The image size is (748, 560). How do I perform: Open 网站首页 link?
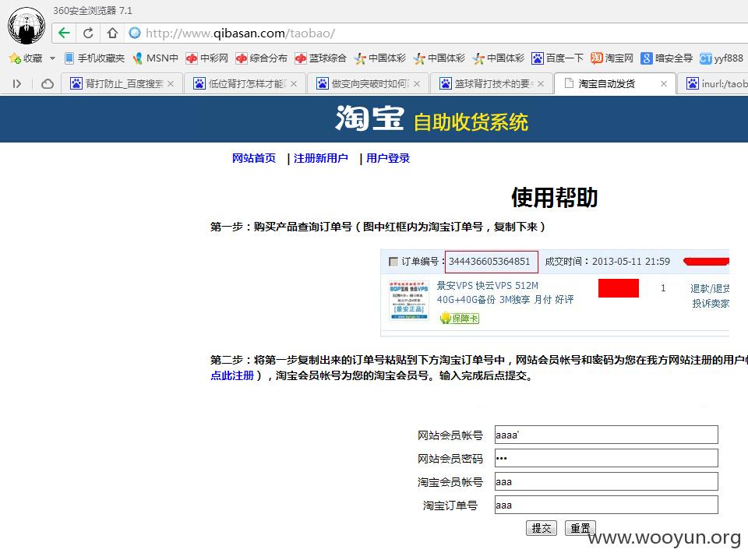click(254, 158)
